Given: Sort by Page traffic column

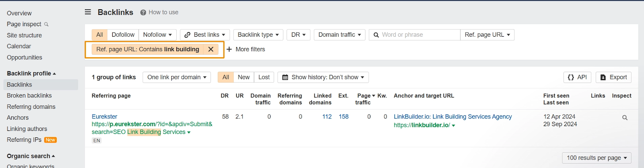Looking at the screenshot, I should click(x=365, y=99).
